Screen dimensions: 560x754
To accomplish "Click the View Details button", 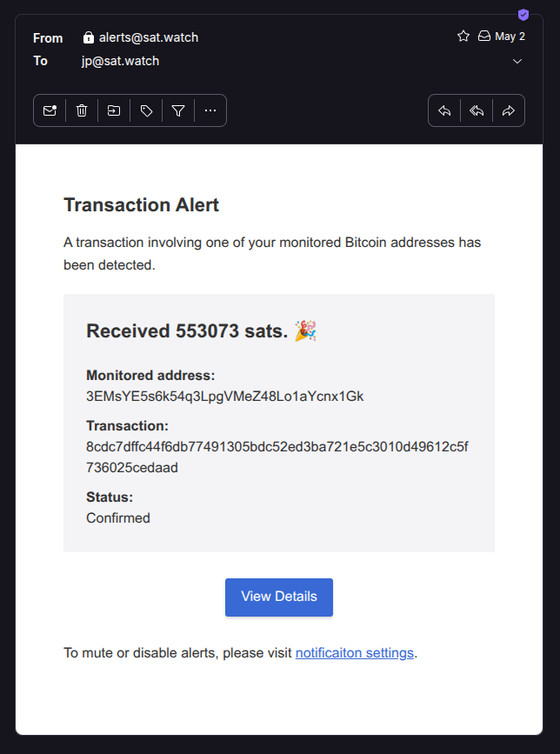I will point(279,597).
